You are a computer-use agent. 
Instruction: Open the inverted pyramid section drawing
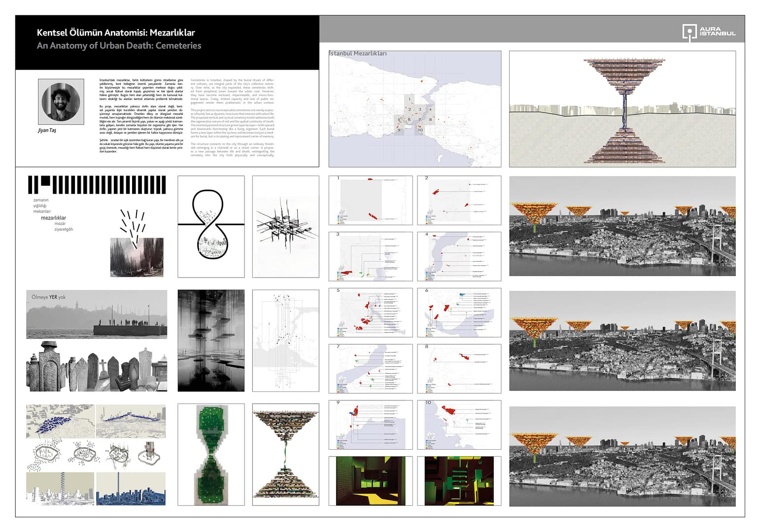tap(622, 109)
